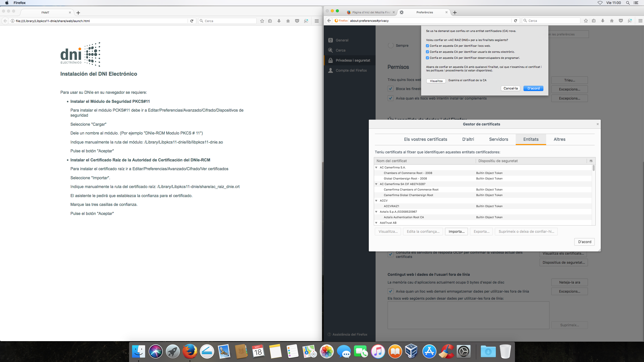Click the bookmark star icon in the right Firefox window
This screenshot has height=362, width=644.
pyautogui.click(x=586, y=21)
